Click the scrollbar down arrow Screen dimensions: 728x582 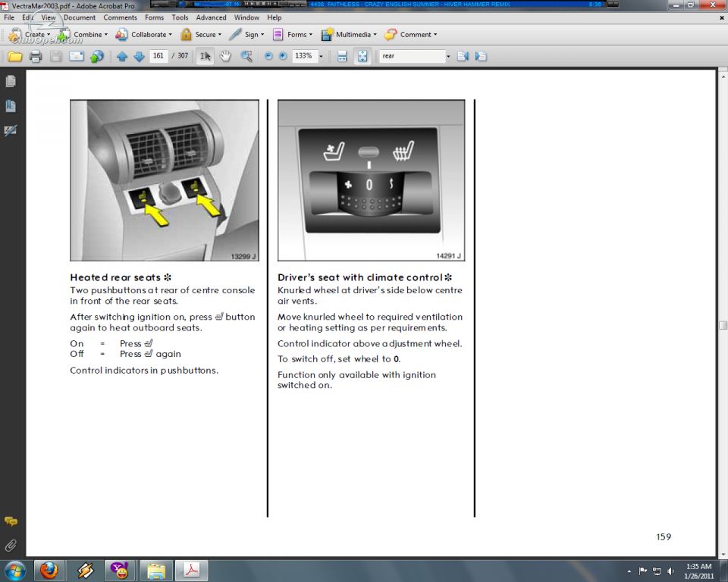tap(723, 554)
